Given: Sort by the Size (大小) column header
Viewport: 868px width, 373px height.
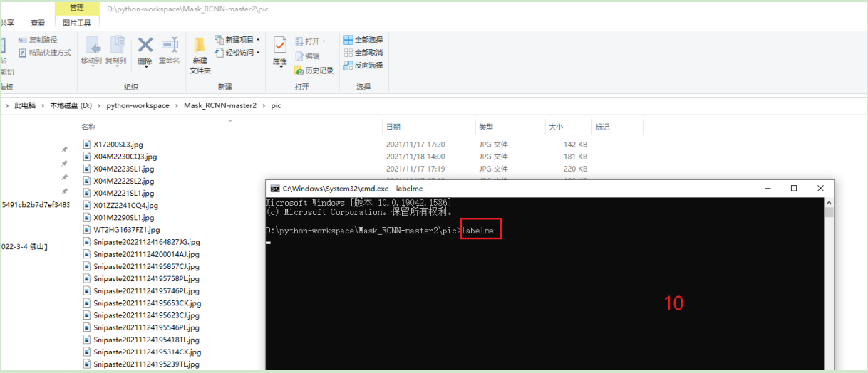Looking at the screenshot, I should [556, 127].
